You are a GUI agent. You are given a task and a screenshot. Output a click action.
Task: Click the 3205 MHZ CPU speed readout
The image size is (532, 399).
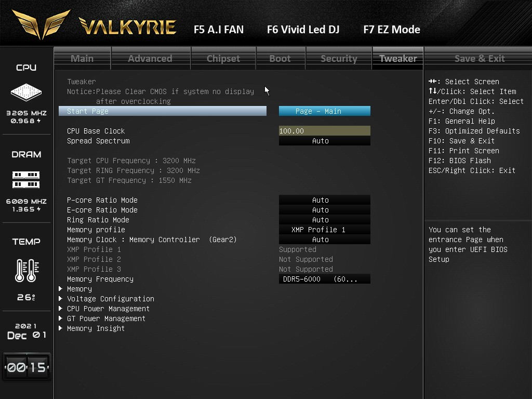26,113
